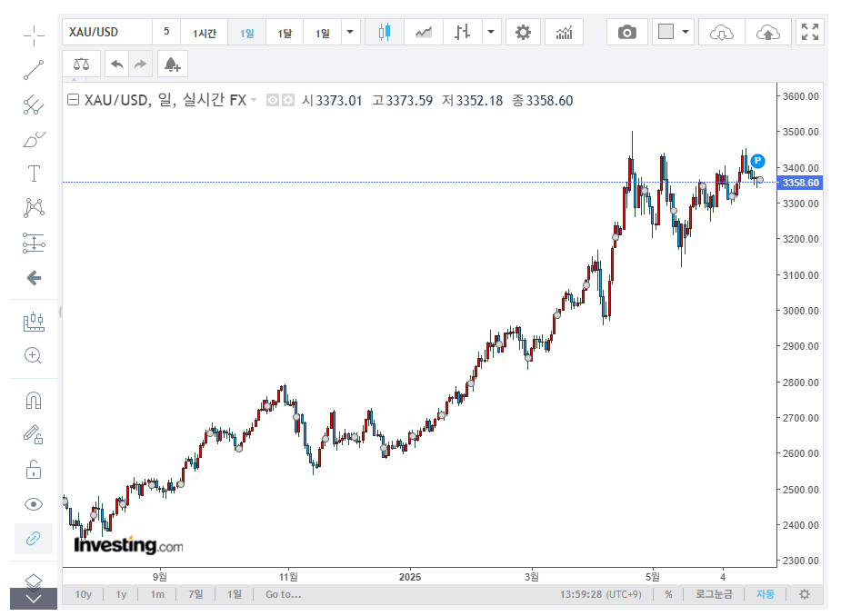Collapse the sidebar with bottom chevron
This screenshot has height=616, width=841.
pos(34,599)
